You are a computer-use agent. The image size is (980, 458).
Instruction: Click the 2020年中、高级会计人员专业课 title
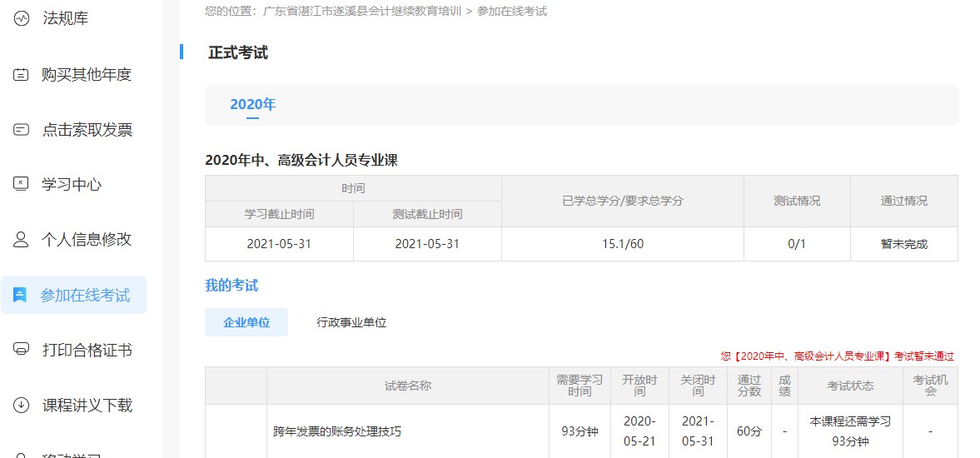click(x=301, y=161)
